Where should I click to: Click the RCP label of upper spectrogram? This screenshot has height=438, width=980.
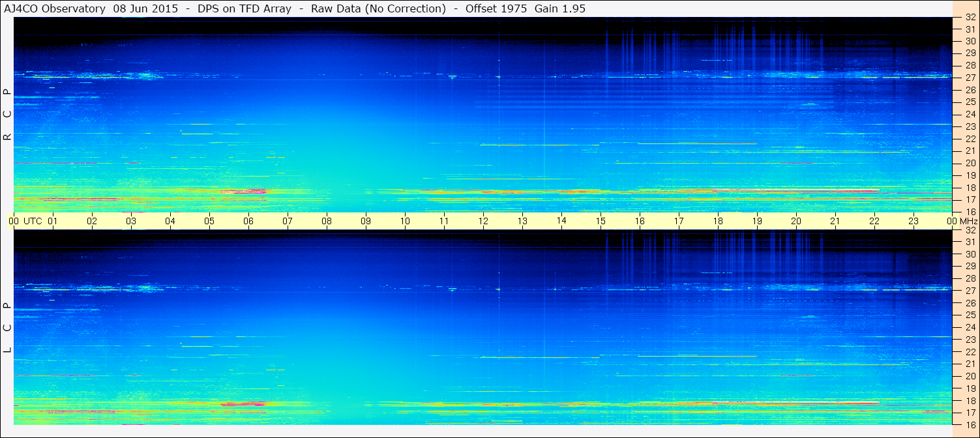(x=7, y=114)
